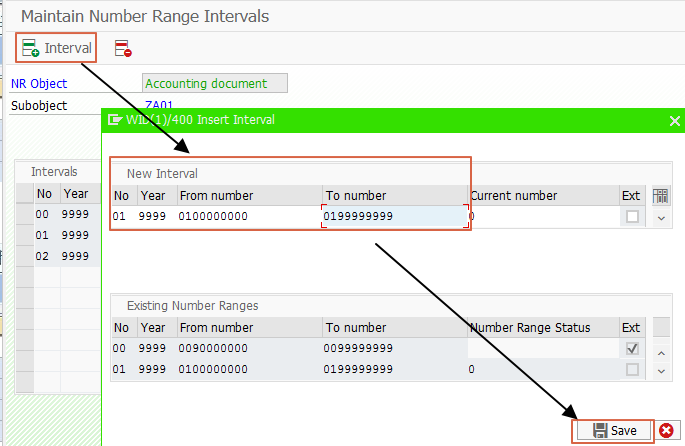Image resolution: width=685 pixels, height=446 pixels.
Task: Click the From number field 0100000000 in New Interval
Action: 249,216
